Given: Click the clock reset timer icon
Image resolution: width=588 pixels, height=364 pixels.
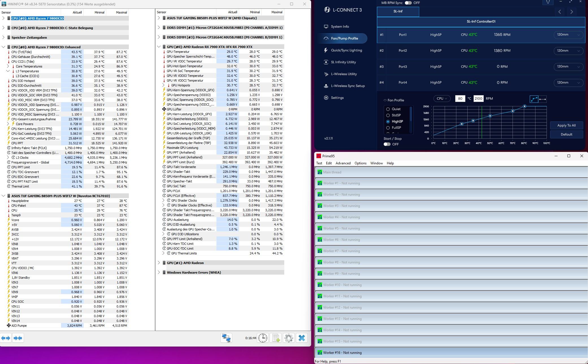Looking at the screenshot, I should coord(262,338).
